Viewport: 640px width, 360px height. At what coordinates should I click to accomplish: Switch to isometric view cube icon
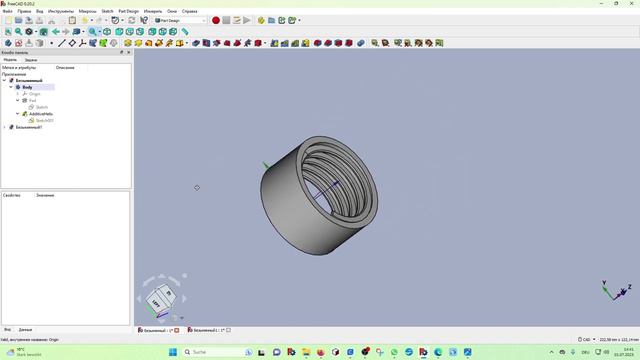[x=107, y=31]
